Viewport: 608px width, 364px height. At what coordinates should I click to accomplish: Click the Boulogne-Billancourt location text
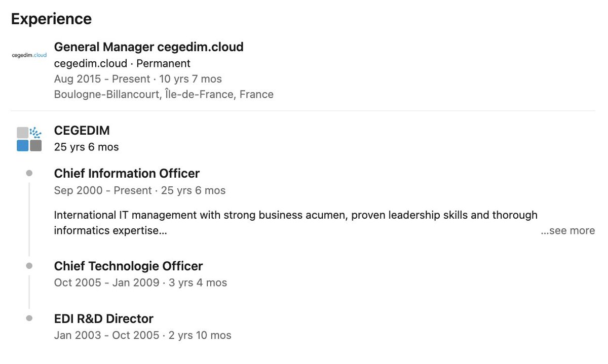click(x=164, y=94)
